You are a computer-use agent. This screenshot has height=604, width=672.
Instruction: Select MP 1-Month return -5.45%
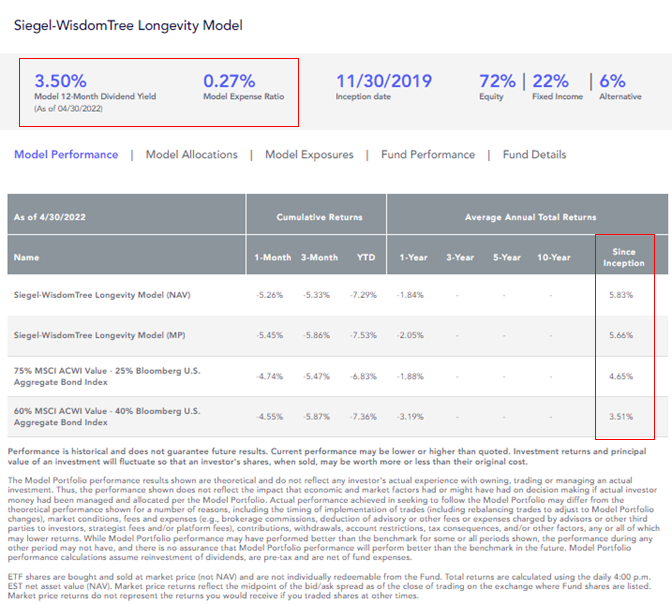270,335
